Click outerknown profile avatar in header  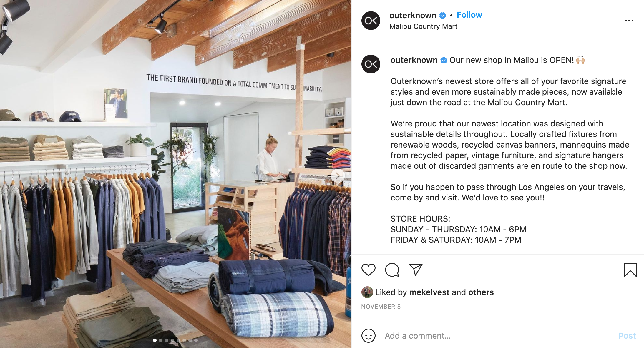point(371,21)
